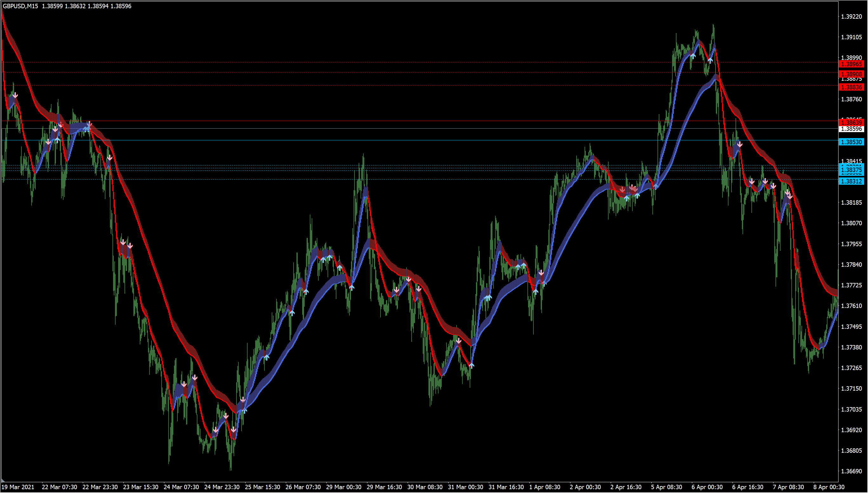This screenshot has height=493, width=868.
Task: Click the 8 Apr 00:30 time label
Action: pyautogui.click(x=829, y=487)
